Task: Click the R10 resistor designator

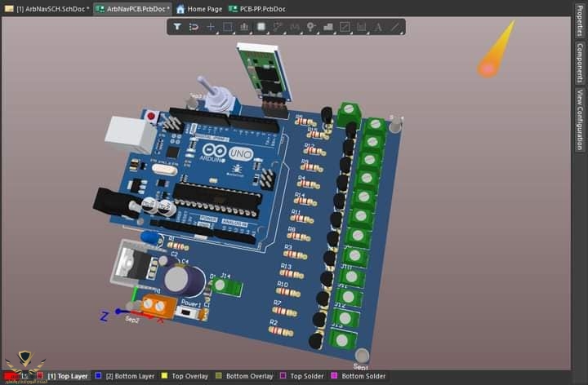Action: tap(283, 284)
